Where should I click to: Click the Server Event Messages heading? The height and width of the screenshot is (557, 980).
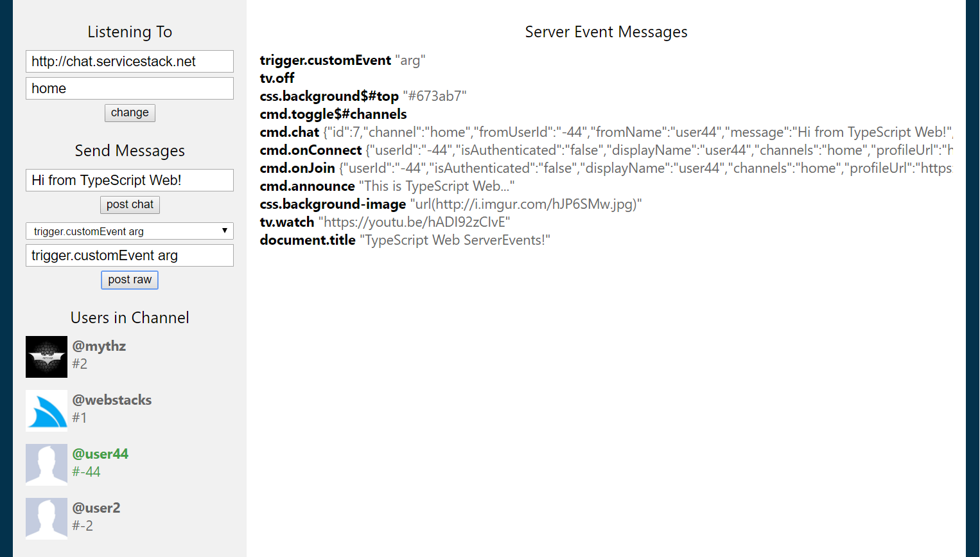606,32
